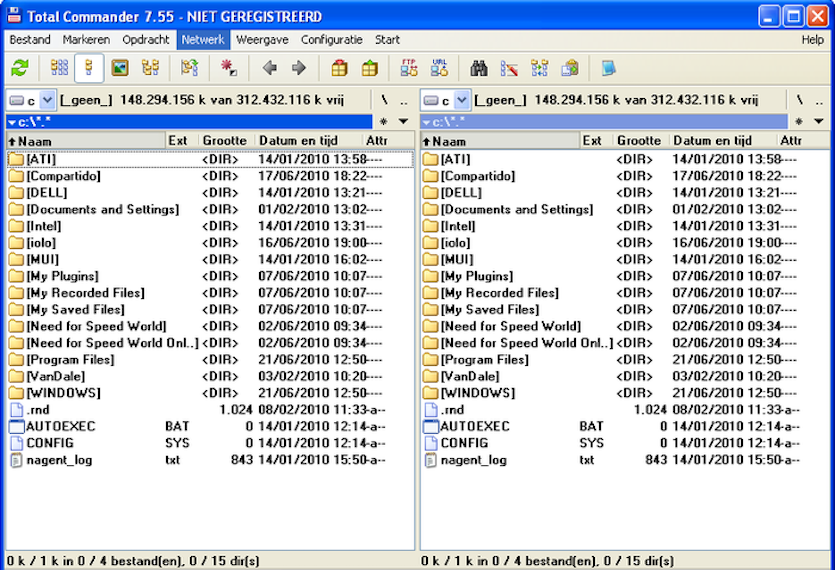The width and height of the screenshot is (835, 570).
Task: Click left panel parent directory dots button
Action: click(404, 100)
